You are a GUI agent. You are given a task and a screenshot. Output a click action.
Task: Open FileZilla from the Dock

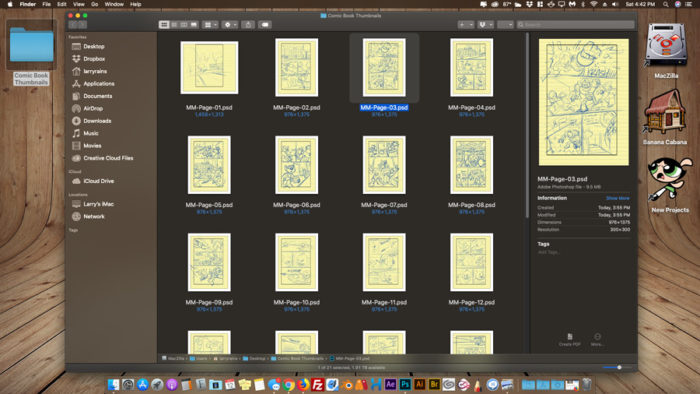(x=317, y=384)
